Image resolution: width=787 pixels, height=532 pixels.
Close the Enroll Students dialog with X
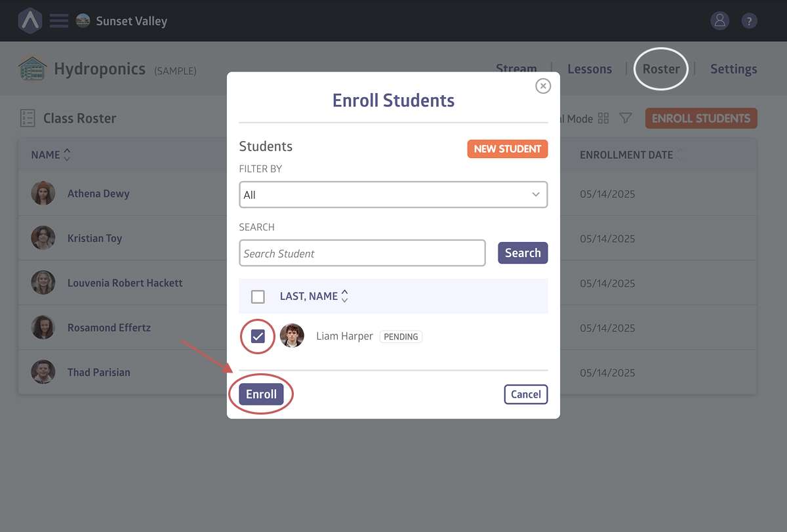542,86
